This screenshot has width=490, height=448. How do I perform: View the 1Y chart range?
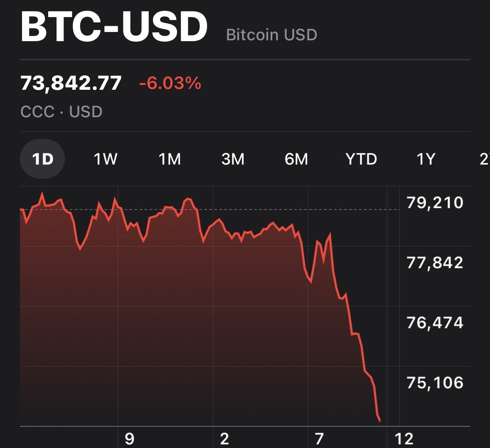coord(426,159)
